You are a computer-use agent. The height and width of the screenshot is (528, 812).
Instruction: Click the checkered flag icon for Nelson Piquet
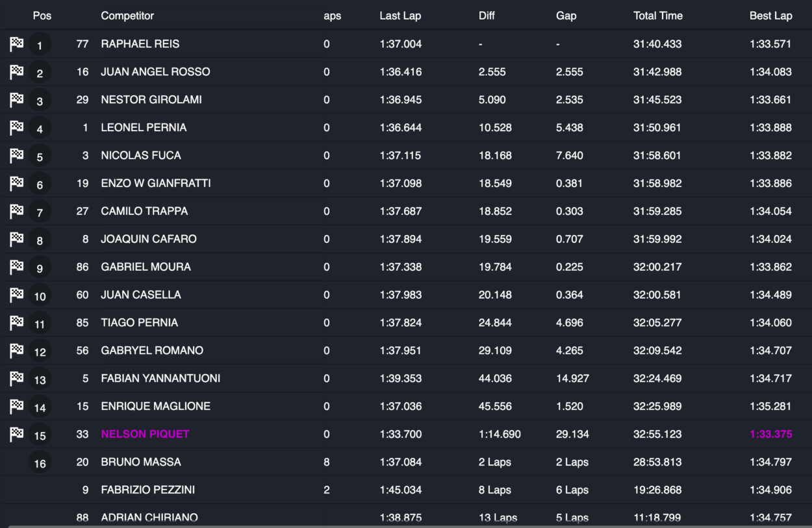17,434
